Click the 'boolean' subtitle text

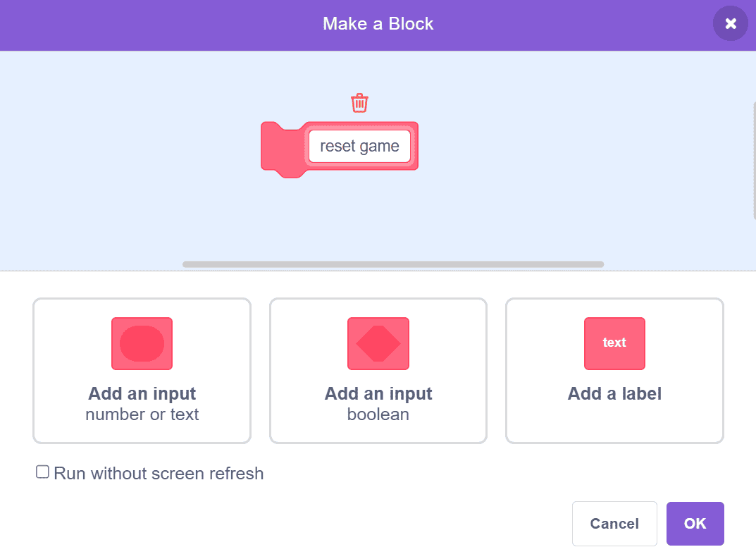(x=378, y=414)
